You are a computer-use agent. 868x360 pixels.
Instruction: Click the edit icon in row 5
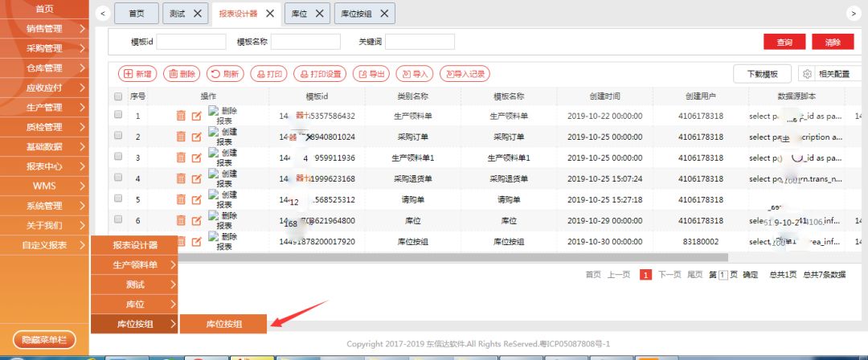pyautogui.click(x=196, y=199)
